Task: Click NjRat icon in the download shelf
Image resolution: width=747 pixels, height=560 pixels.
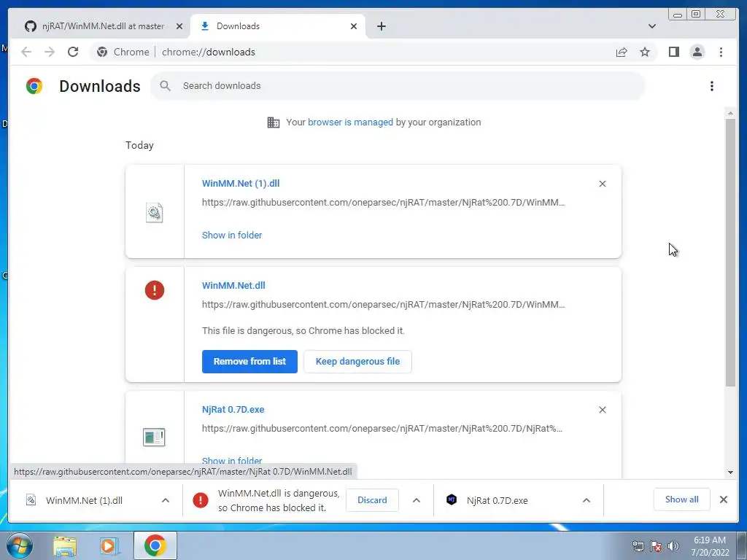Action: coord(452,499)
